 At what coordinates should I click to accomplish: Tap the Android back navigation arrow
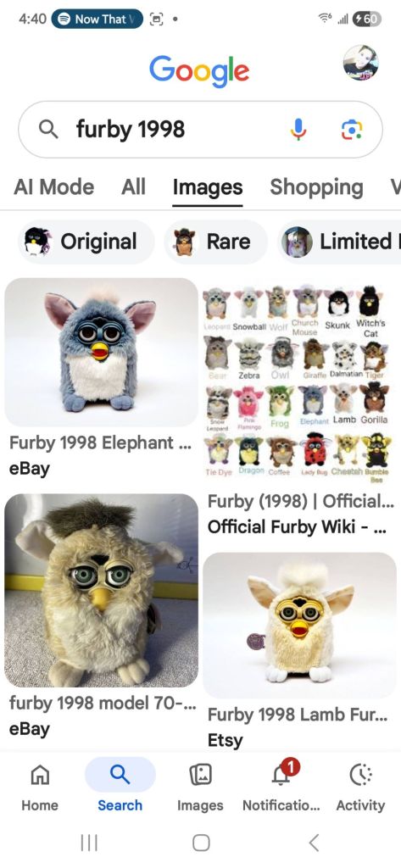[314, 843]
